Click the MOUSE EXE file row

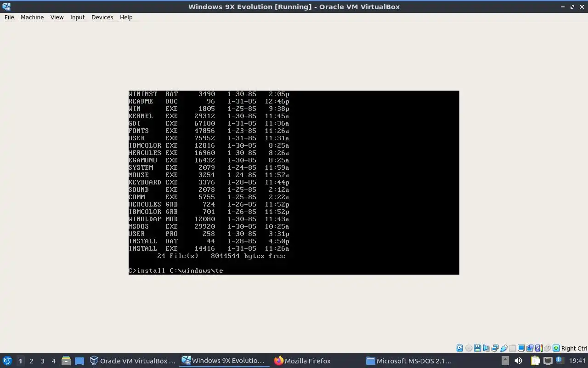tap(209, 175)
